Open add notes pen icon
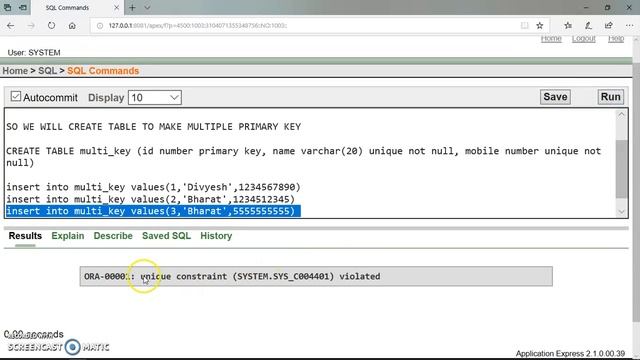640x360 pixels. click(x=588, y=25)
